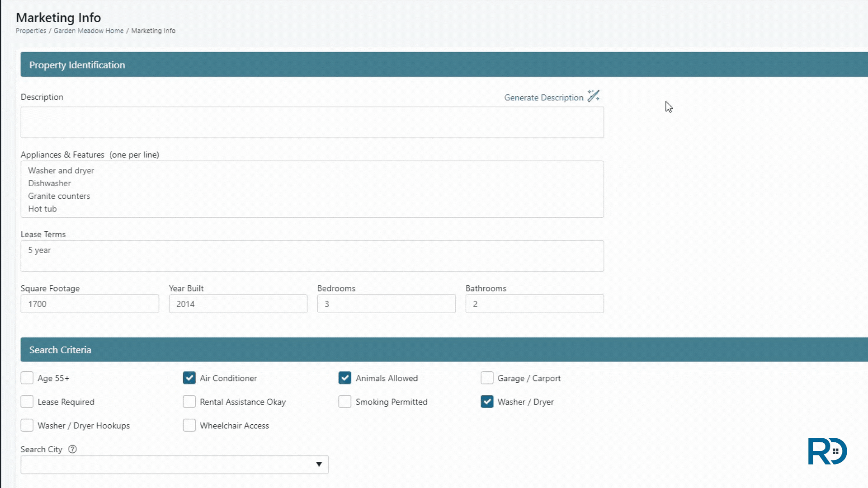Image resolution: width=868 pixels, height=488 pixels.
Task: Enable Lease Required checkbox
Action: point(27,402)
